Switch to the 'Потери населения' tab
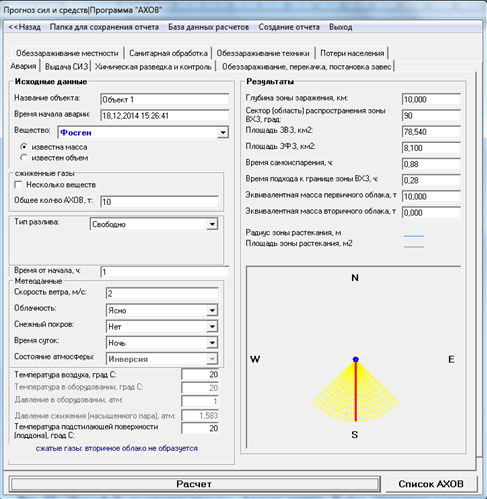Screen dimensions: 487x499 click(x=352, y=53)
